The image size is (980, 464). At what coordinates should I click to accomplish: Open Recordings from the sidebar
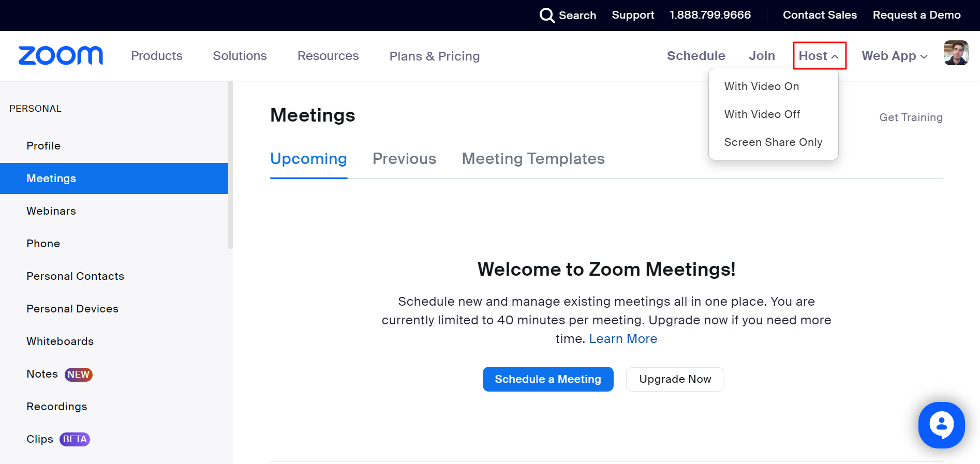tap(57, 407)
